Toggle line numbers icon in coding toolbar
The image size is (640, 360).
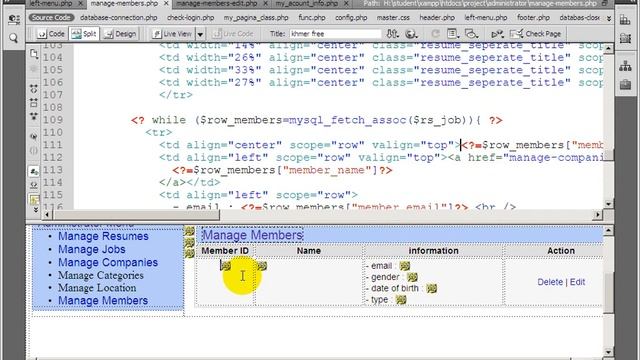click(34, 171)
